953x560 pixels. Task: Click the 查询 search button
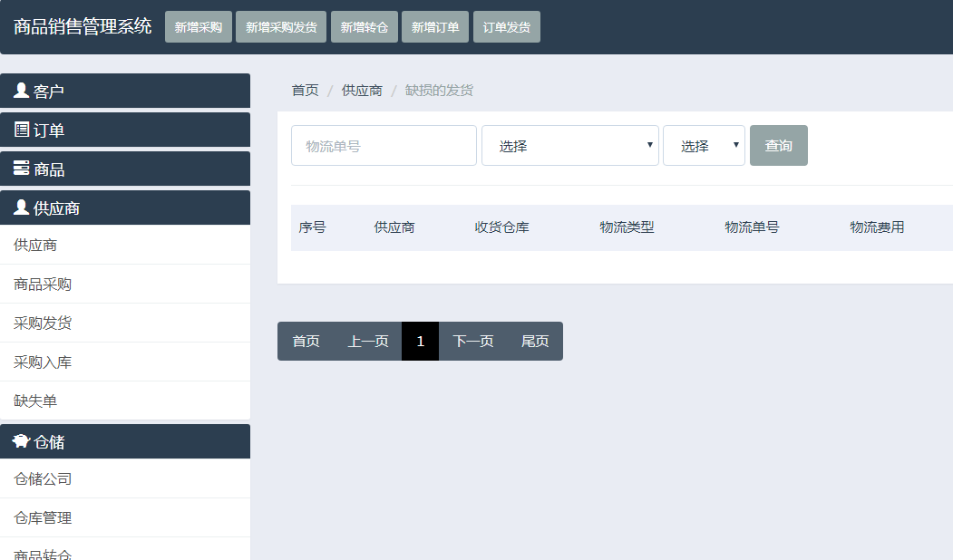(778, 146)
